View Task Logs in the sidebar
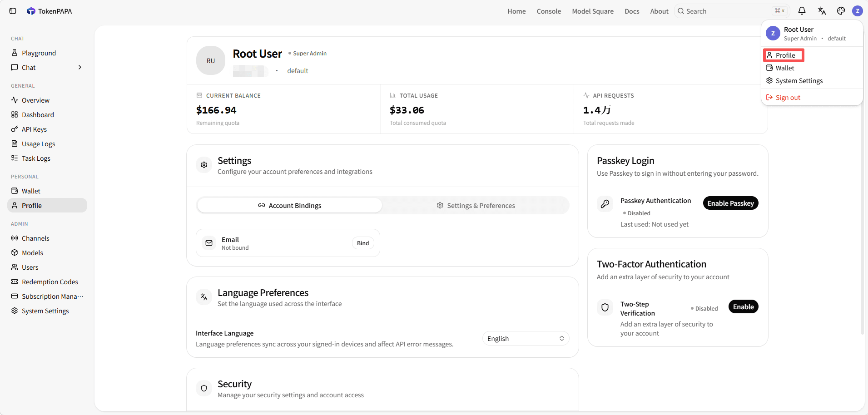This screenshot has width=868, height=415. 47,158
